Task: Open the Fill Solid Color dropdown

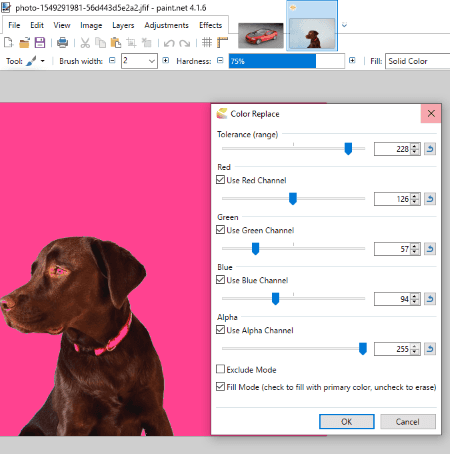Action: click(x=417, y=61)
